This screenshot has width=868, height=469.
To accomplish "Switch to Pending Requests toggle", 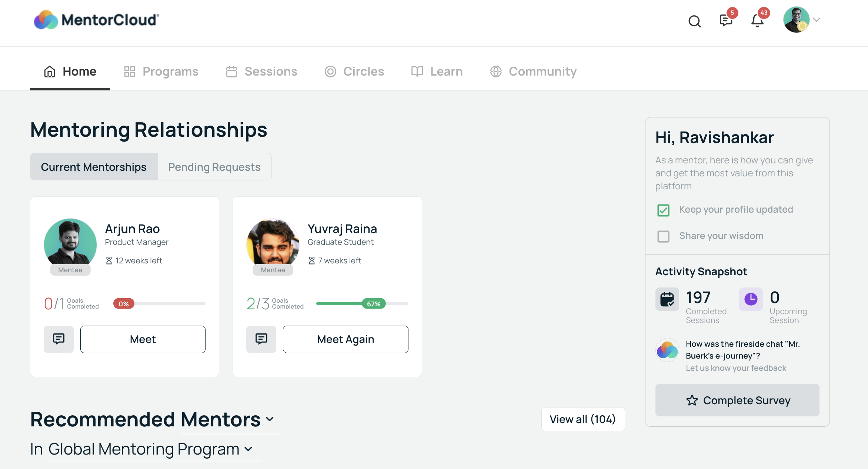I will 214,167.
